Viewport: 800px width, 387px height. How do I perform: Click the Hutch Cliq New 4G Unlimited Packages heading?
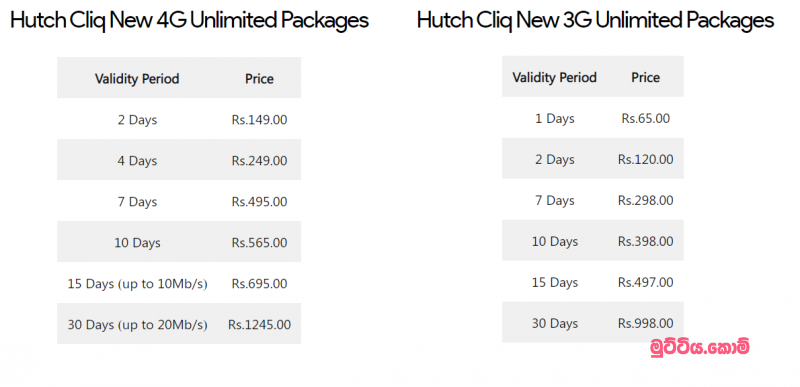pyautogui.click(x=189, y=21)
